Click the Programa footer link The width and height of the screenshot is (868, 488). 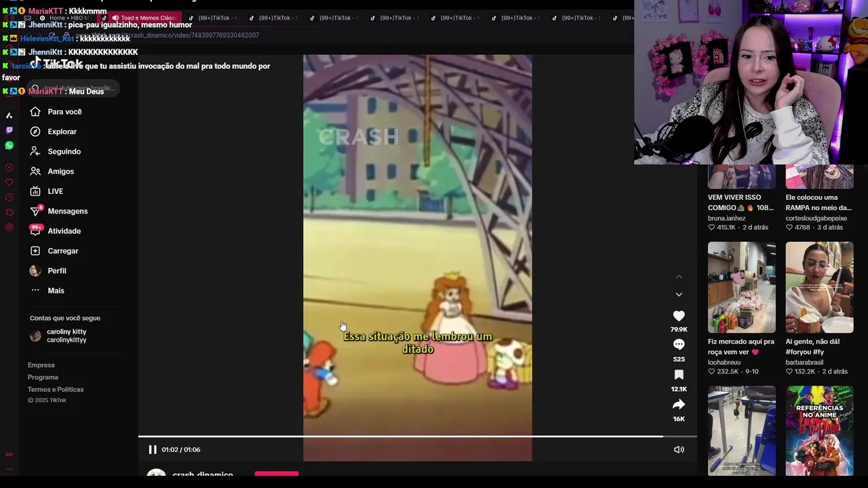(x=43, y=378)
